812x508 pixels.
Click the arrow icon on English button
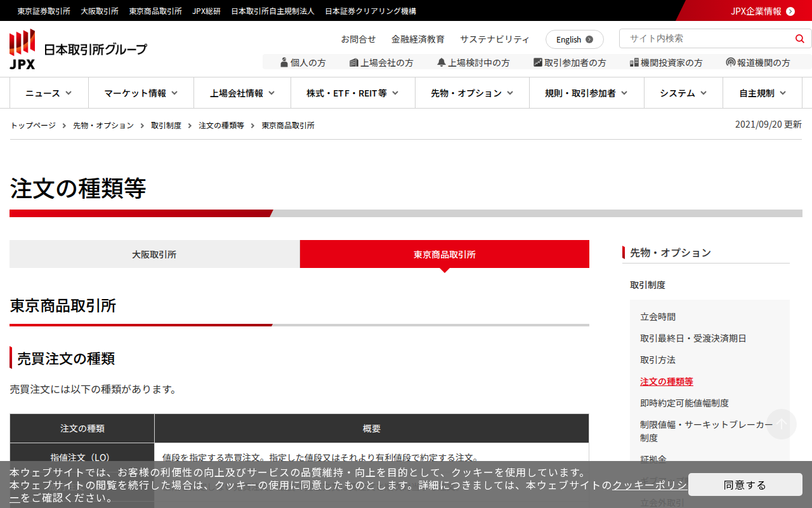pyautogui.click(x=589, y=39)
